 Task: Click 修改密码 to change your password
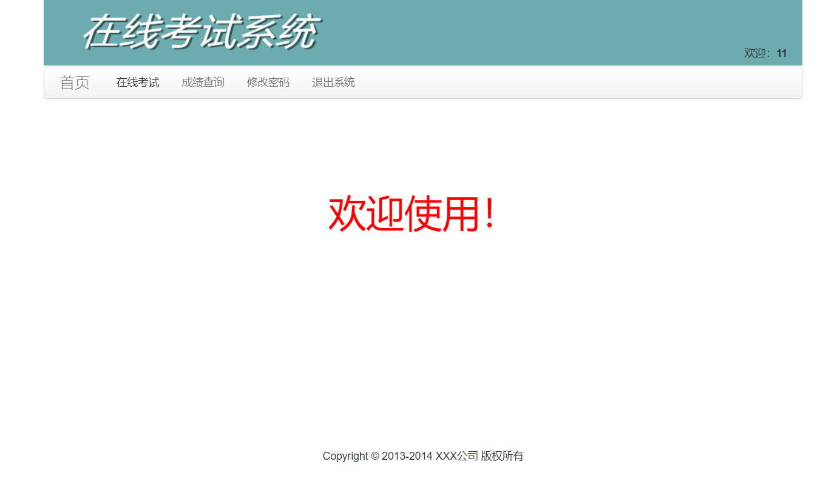pyautogui.click(x=268, y=82)
